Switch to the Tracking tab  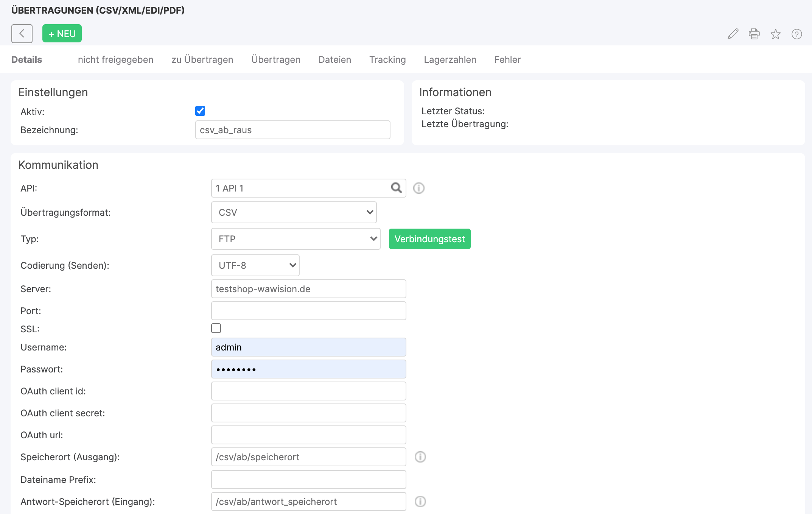[x=387, y=59]
